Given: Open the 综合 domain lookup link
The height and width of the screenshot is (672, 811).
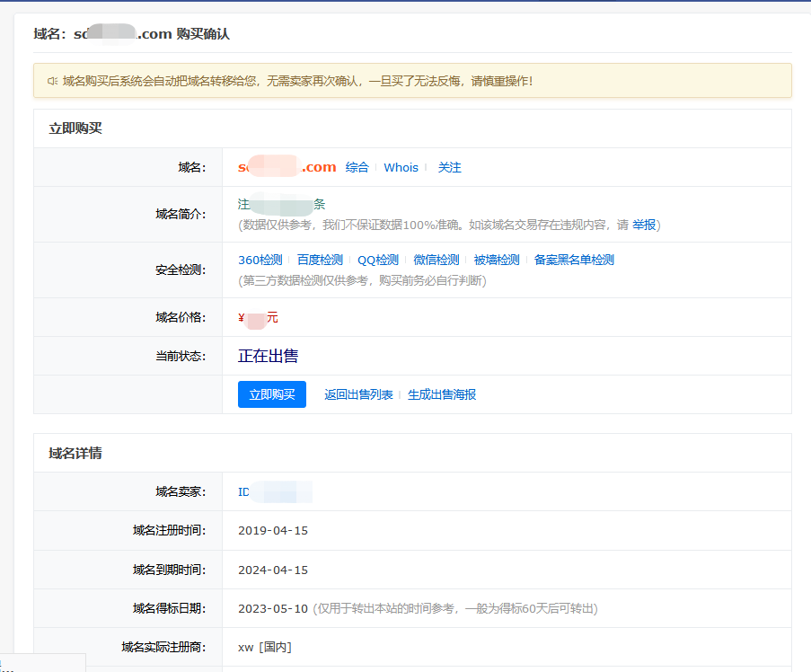Looking at the screenshot, I should click(357, 168).
